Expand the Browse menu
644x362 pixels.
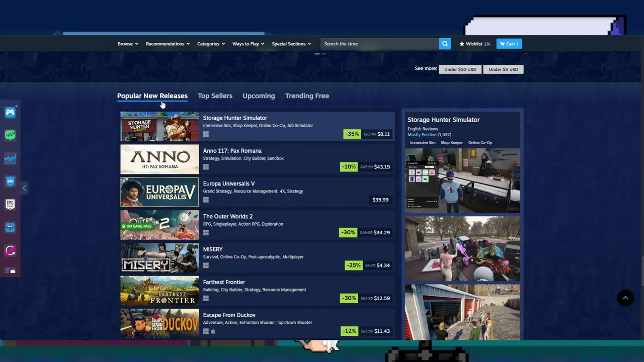point(128,44)
